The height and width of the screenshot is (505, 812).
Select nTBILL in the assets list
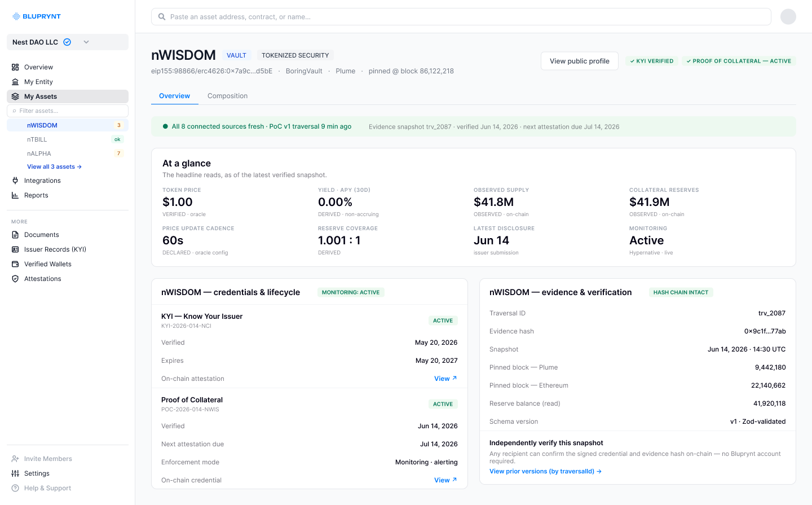pos(68,139)
